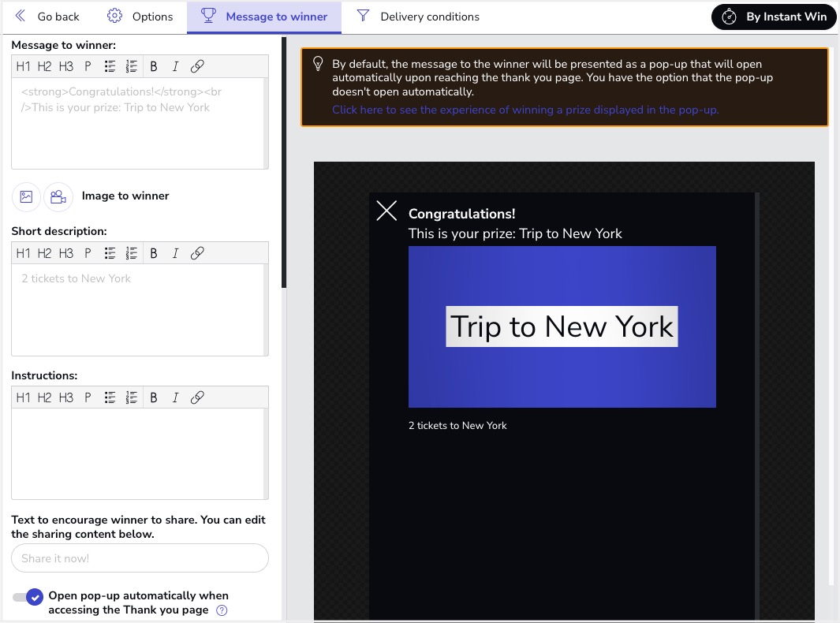Screen dimensions: 840x623
Task: Click the bold icon in Message to winner toolbar
Action: click(154, 66)
